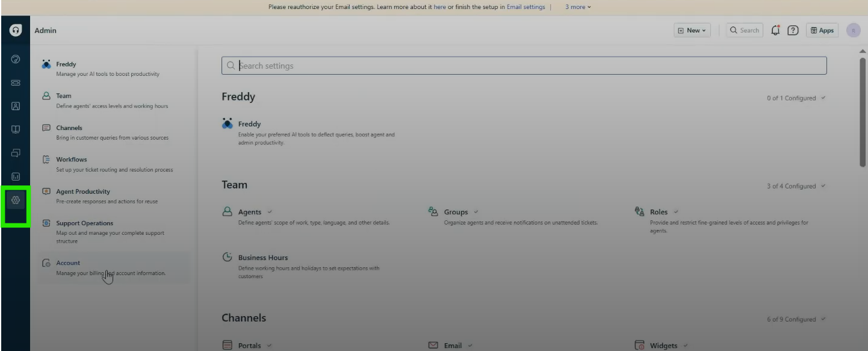Collapse the Freddy section configured chevron

point(823,98)
